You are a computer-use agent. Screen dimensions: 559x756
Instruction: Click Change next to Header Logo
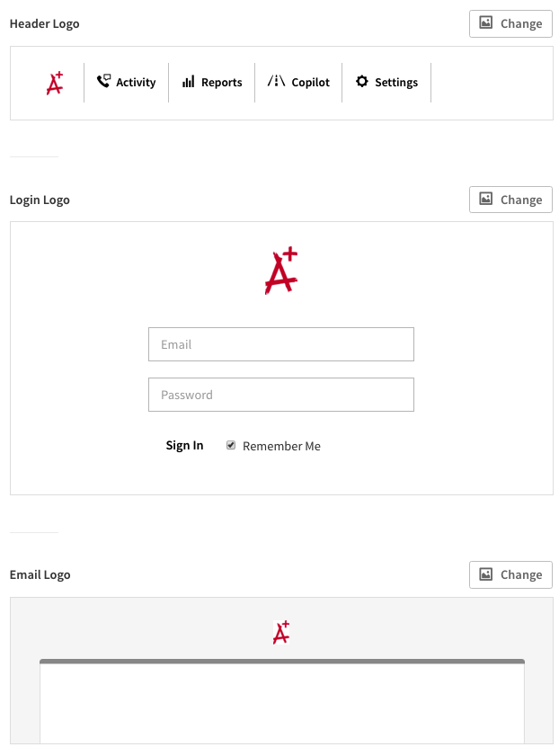(510, 23)
